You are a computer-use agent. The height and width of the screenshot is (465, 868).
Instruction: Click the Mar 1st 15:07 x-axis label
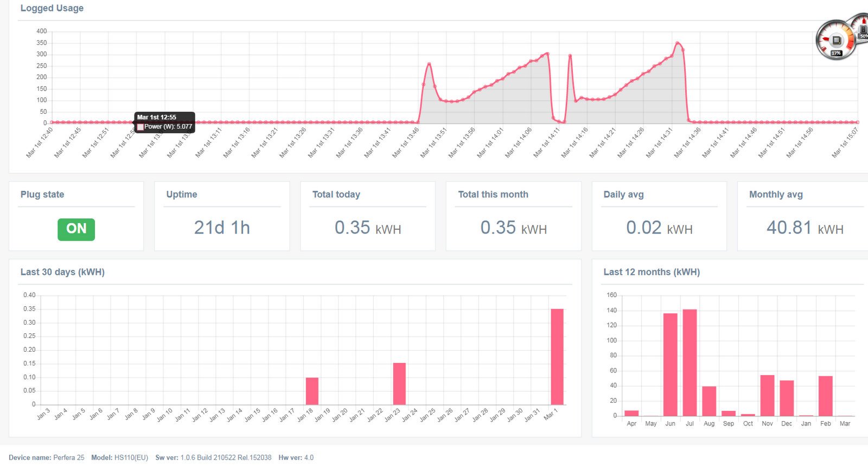point(845,143)
